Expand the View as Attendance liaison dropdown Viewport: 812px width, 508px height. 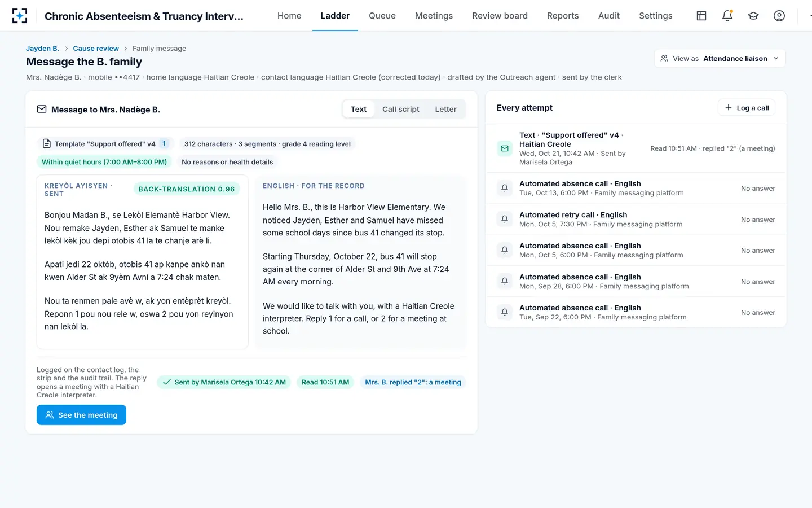(720, 58)
